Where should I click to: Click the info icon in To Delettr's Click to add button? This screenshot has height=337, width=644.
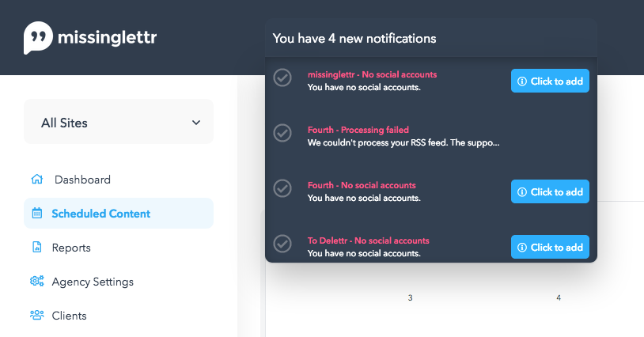point(522,247)
